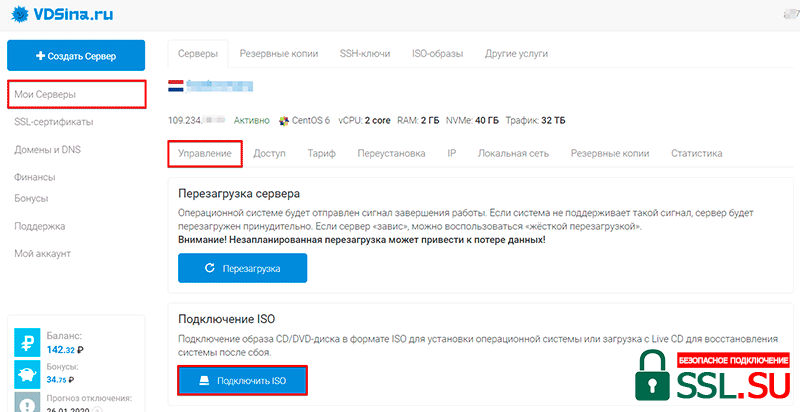Click the ruble balance icon

pos(27,343)
